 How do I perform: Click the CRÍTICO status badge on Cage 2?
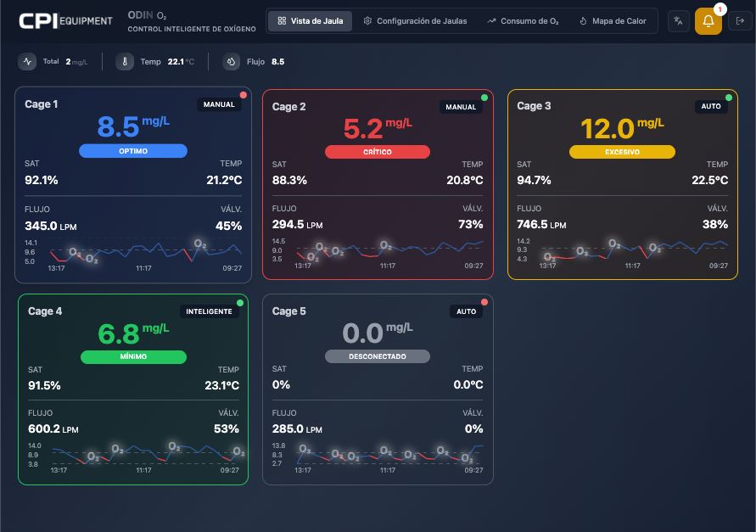click(x=377, y=152)
